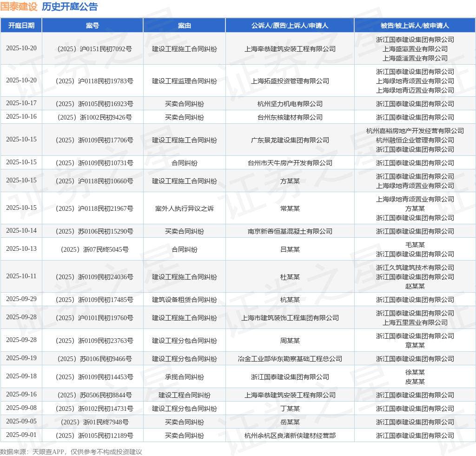Image resolution: width=476 pixels, height=456 pixels.
Task: Click cause 建设工程监理合同纠纷
Action: coord(184,81)
